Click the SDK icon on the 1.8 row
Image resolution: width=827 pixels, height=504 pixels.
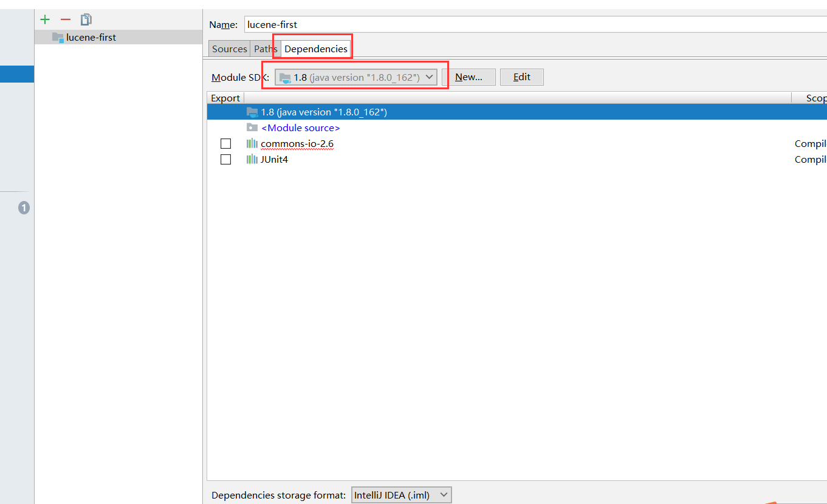pos(252,112)
